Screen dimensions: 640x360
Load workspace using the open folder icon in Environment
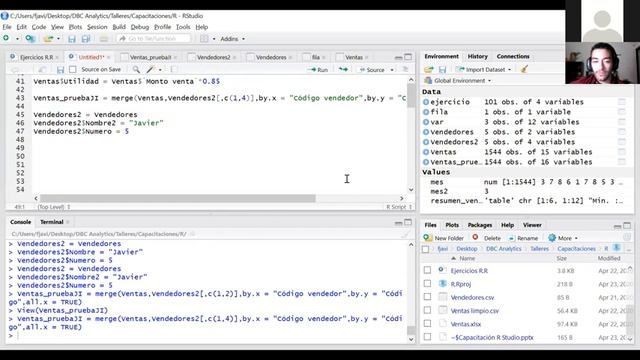429,69
